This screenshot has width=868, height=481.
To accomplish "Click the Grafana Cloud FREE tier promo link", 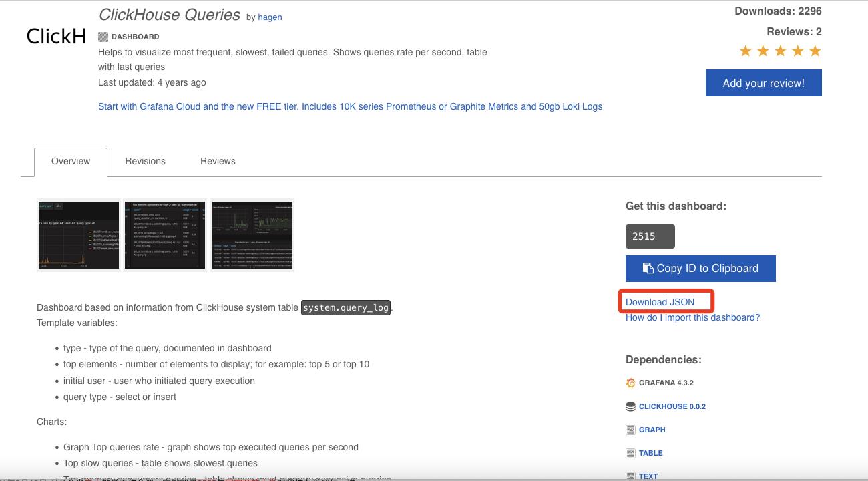I will tap(350, 106).
